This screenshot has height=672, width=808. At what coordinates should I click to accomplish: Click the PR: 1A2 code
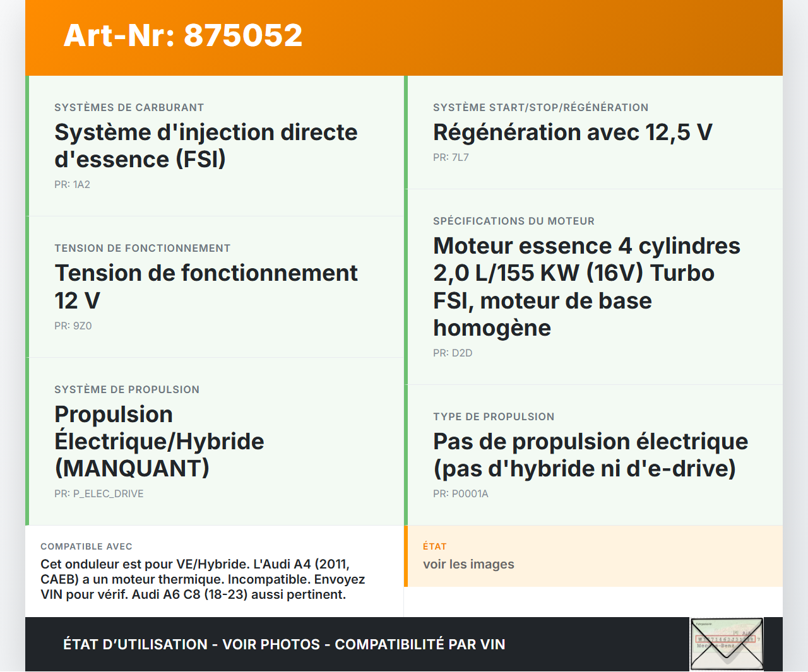click(x=71, y=185)
